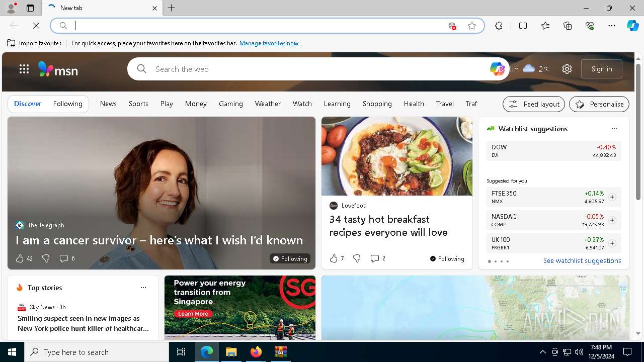
Task: Open the MSN app launcher grid
Action: pyautogui.click(x=24, y=69)
